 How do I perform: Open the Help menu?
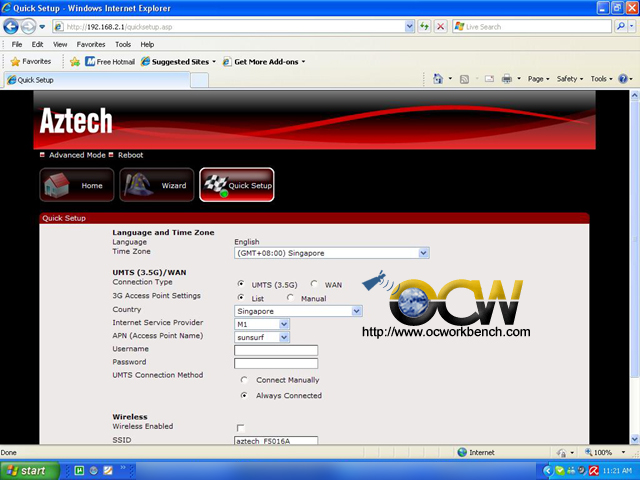point(147,44)
